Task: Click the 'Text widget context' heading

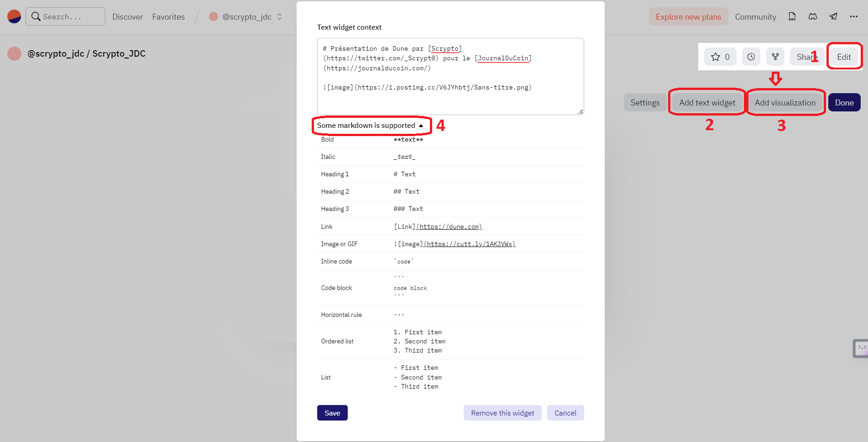Action: coord(349,27)
